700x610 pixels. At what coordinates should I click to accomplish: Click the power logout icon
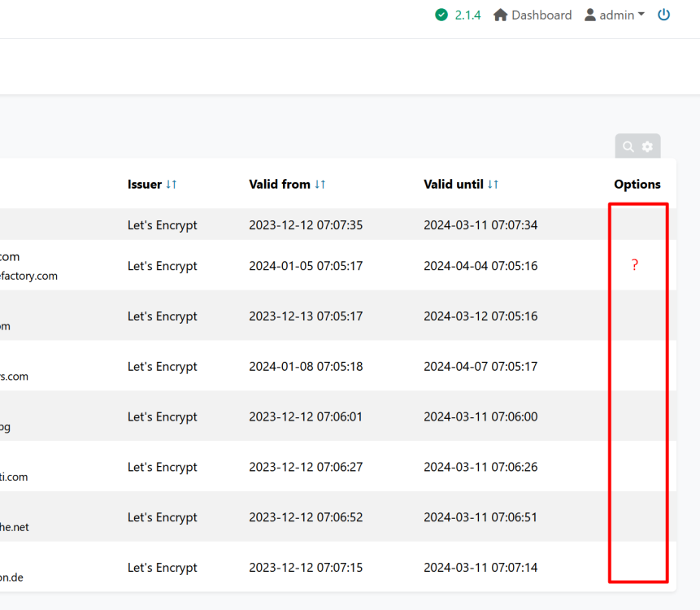click(x=664, y=15)
